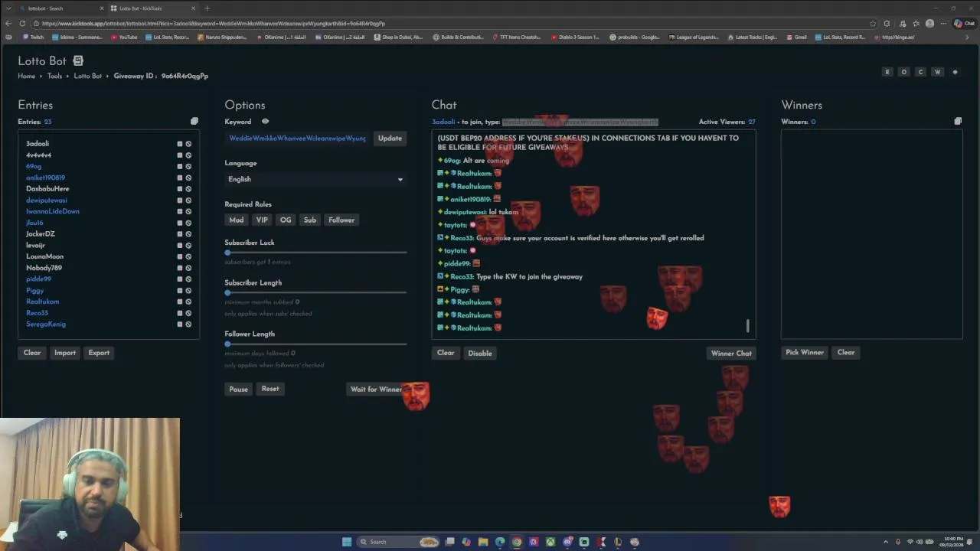This screenshot has width=980, height=551.
Task: Click the O button at top right
Action: pos(904,72)
